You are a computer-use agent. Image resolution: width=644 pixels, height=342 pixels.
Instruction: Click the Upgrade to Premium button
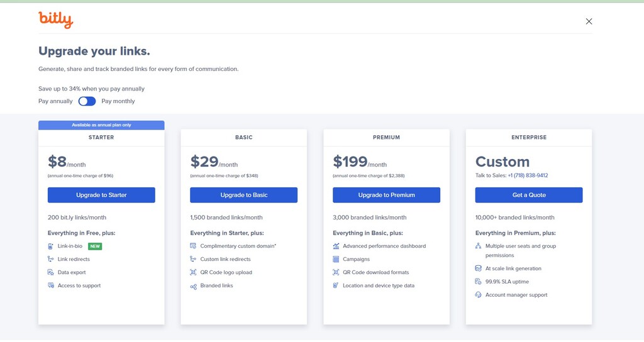[x=387, y=195]
